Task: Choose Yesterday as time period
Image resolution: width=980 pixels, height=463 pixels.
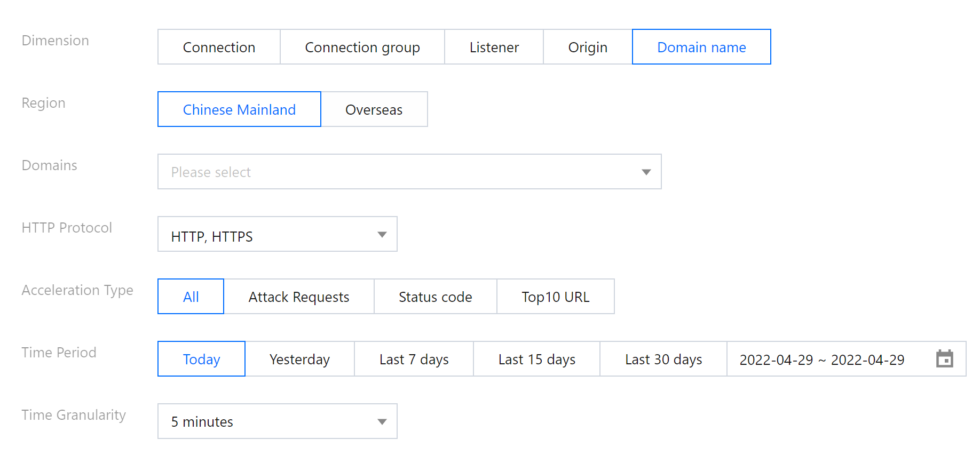Action: pyautogui.click(x=299, y=360)
